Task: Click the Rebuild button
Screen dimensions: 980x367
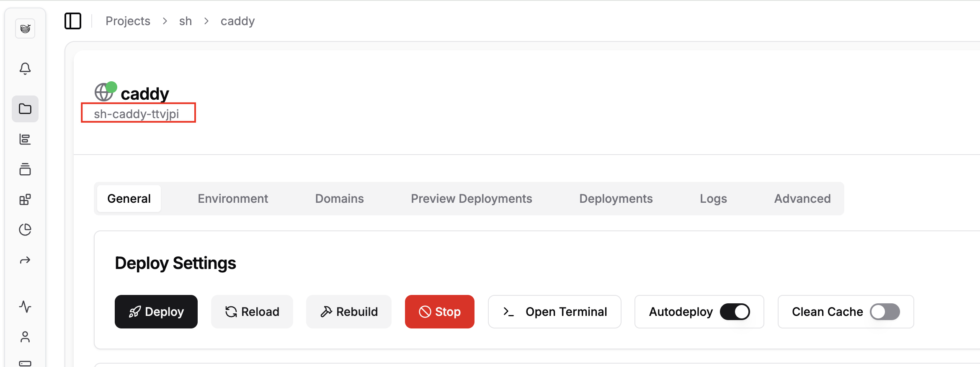Action: point(349,312)
